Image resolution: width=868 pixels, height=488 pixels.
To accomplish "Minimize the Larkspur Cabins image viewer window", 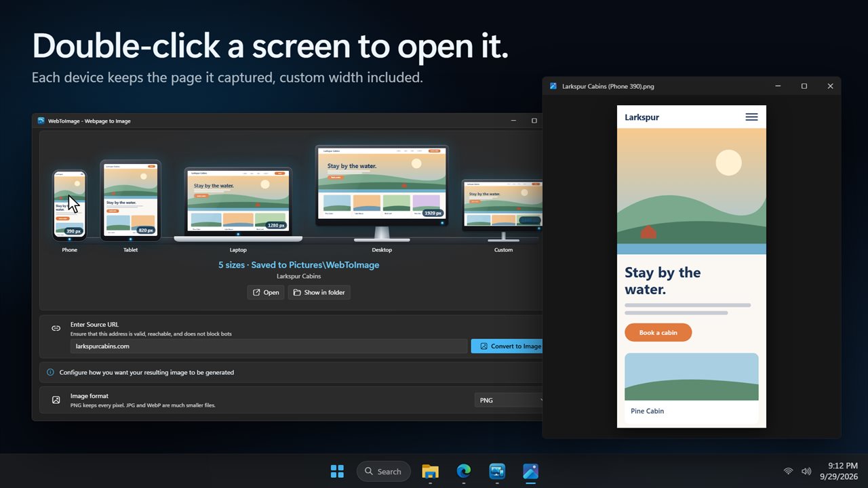I will (x=778, y=86).
